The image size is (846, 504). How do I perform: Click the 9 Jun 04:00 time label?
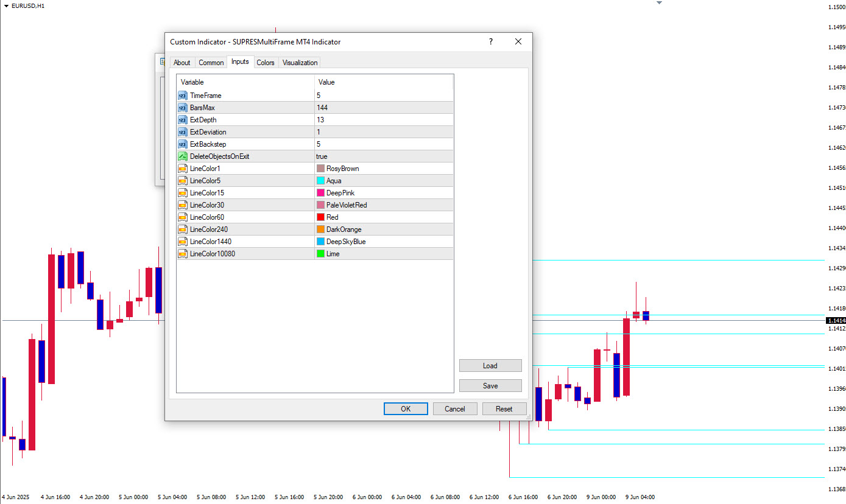640,497
